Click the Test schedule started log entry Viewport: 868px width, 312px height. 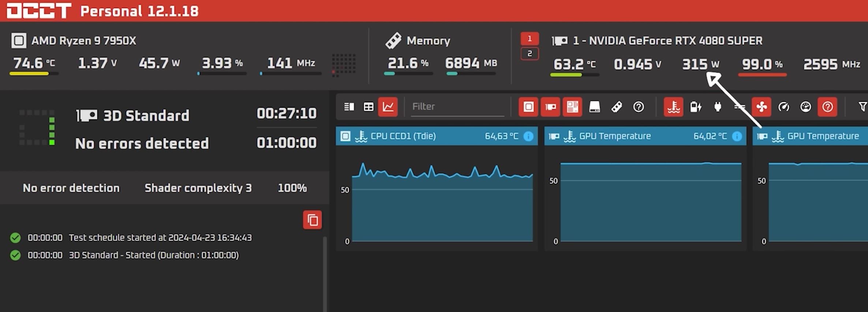coord(139,238)
